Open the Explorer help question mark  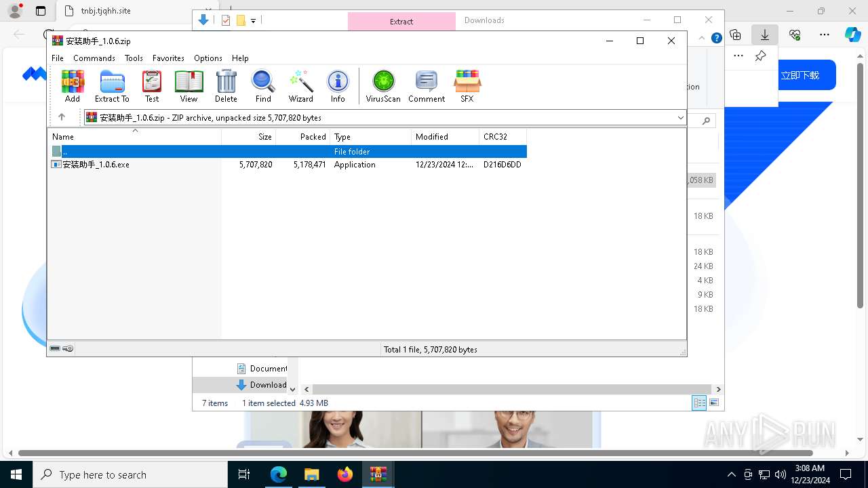[716, 38]
